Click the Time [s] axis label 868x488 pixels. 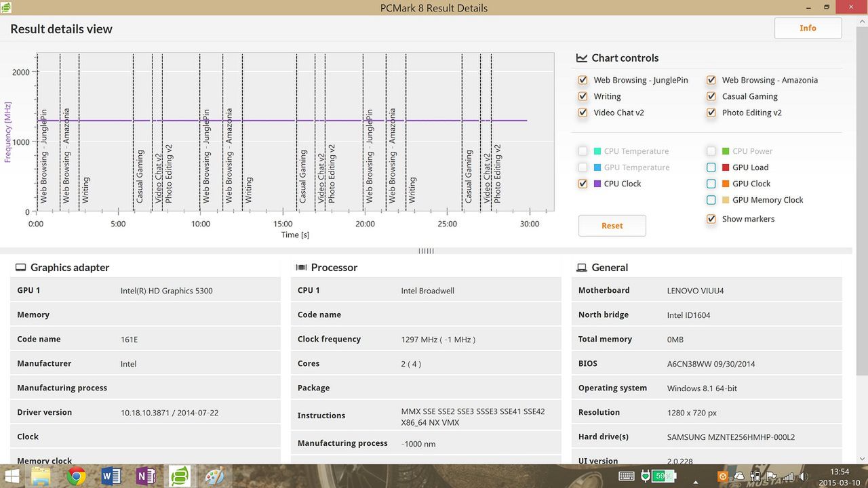click(x=296, y=235)
